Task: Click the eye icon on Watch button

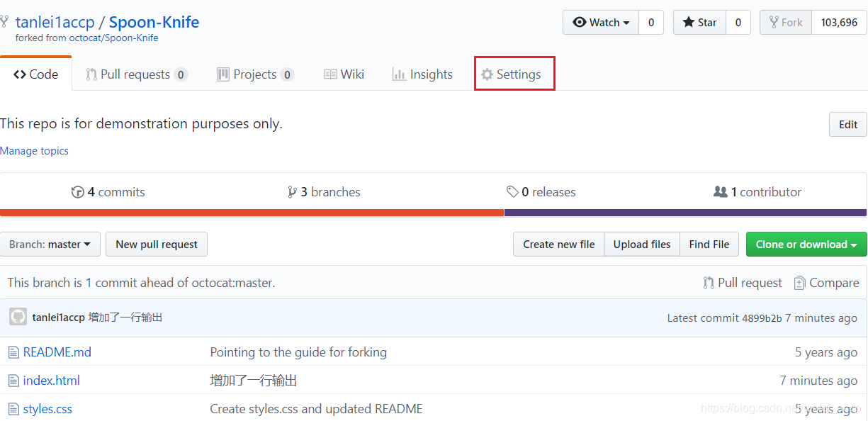Action: click(580, 23)
